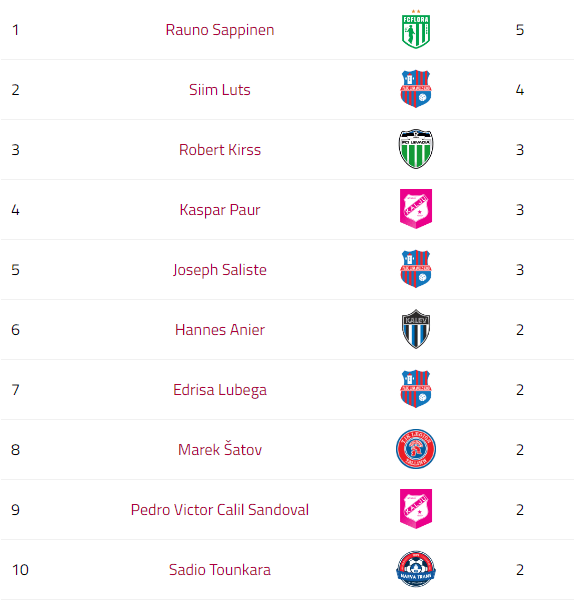This screenshot has height=604, width=574.
Task: Open Rauno Sappinen player link
Action: click(220, 30)
